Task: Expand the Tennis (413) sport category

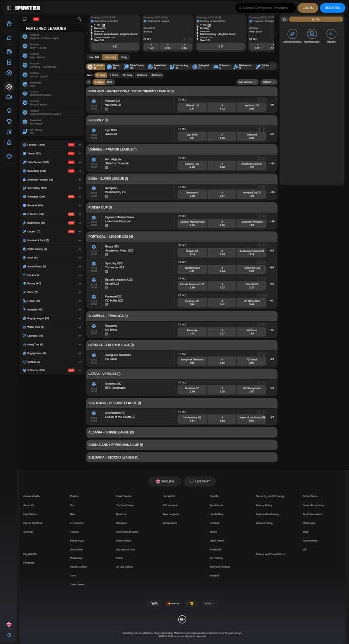Action: 80,153
